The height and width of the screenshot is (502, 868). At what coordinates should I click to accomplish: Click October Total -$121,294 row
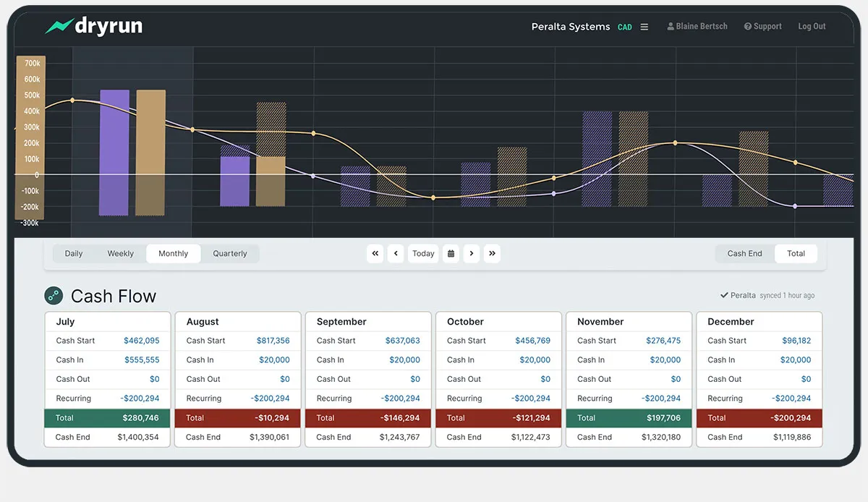pos(498,418)
